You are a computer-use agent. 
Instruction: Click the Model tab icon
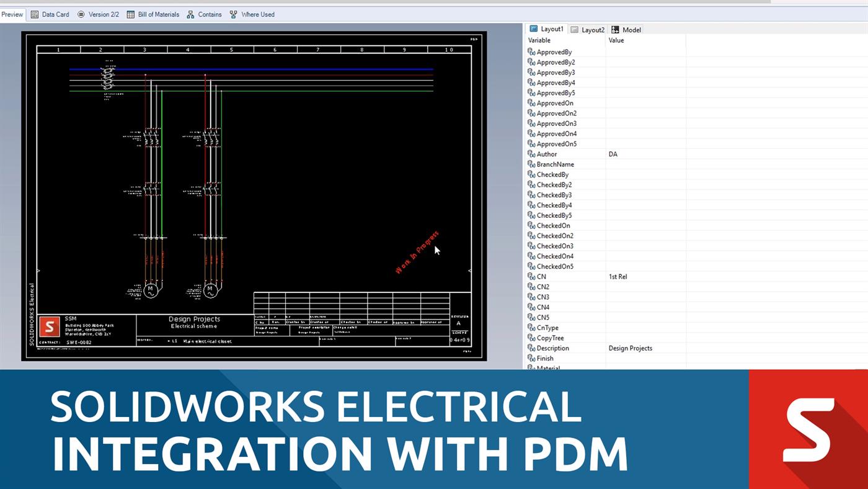tap(614, 29)
